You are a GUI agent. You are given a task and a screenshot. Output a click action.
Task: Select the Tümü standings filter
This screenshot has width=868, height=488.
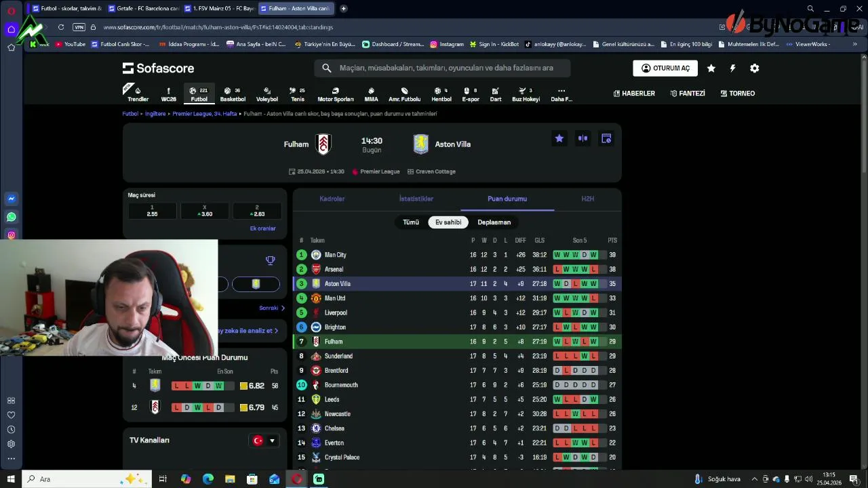(x=411, y=222)
